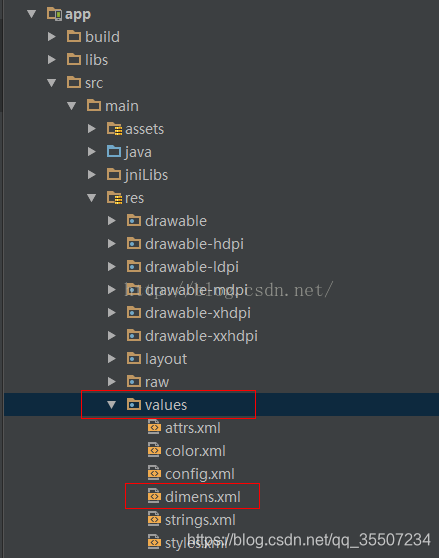
Task: Select the libs folder name
Action: pyautogui.click(x=96, y=60)
